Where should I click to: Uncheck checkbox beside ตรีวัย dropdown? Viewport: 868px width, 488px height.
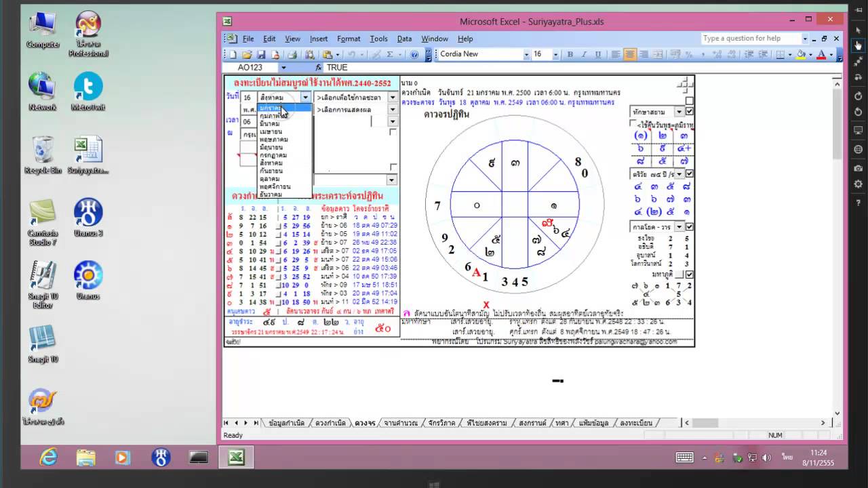point(690,174)
